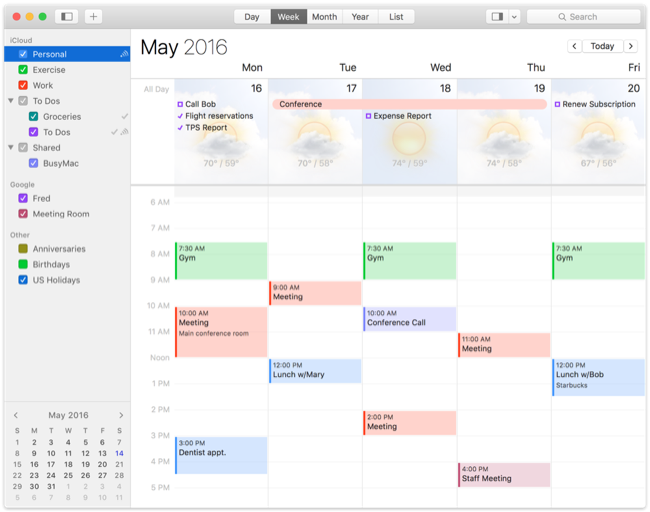Open the Conference all-day event banner
The image size is (650, 512).
[x=409, y=104]
